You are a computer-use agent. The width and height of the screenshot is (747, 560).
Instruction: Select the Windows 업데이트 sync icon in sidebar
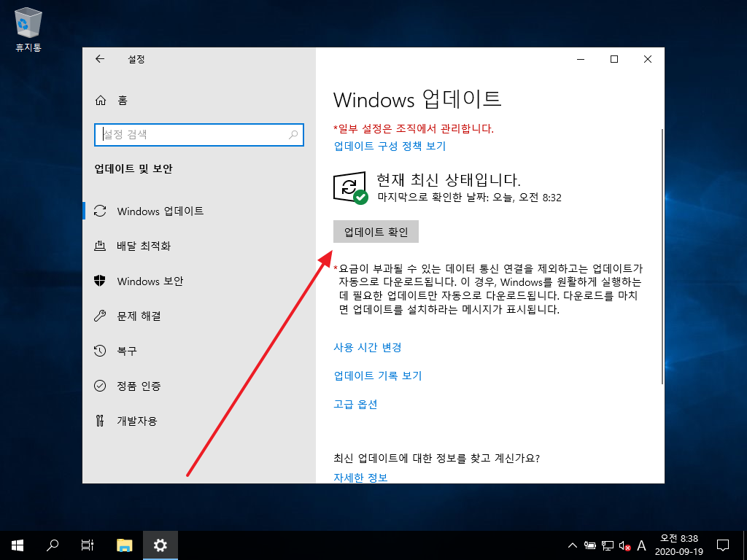100,211
